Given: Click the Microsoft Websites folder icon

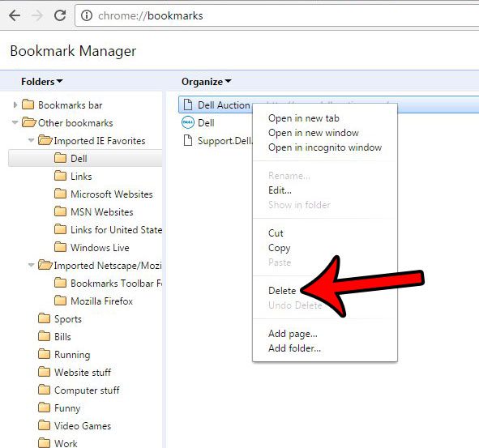Looking at the screenshot, I should [60, 194].
